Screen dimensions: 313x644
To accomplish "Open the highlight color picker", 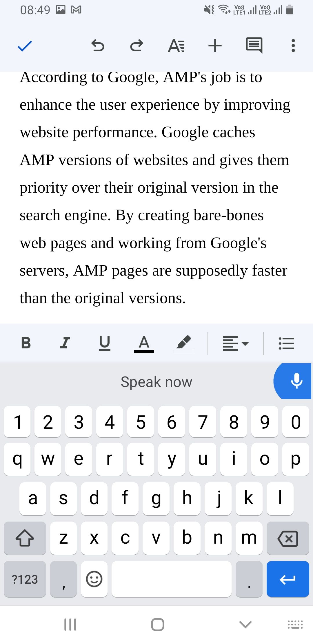I will pos(183,344).
